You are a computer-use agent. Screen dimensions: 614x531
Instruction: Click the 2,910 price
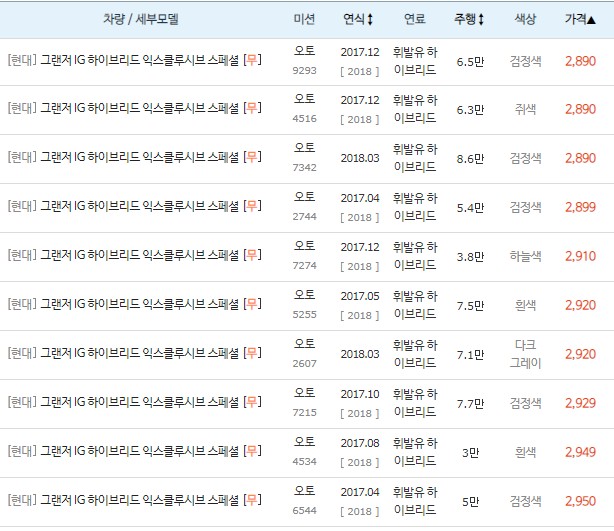580,256
